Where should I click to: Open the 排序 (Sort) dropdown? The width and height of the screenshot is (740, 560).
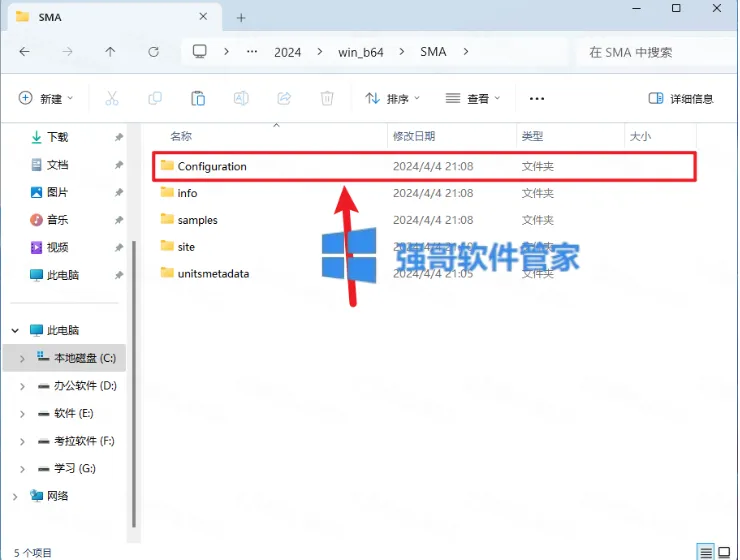pyautogui.click(x=392, y=99)
